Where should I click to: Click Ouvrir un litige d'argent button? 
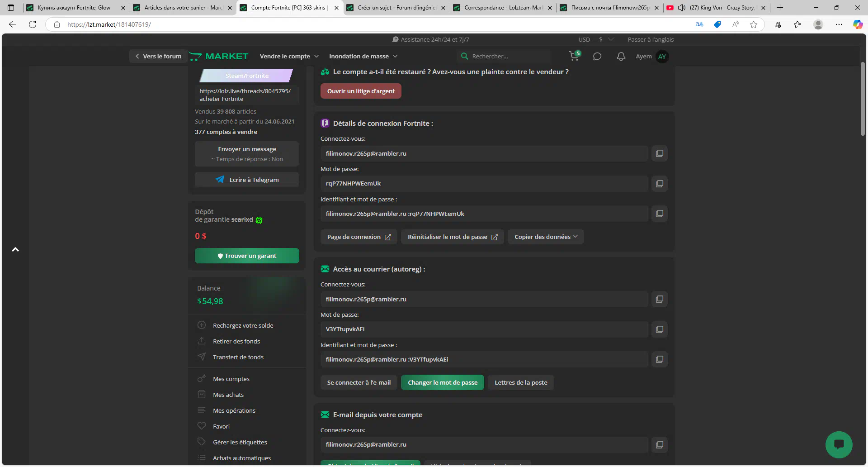[x=361, y=91]
